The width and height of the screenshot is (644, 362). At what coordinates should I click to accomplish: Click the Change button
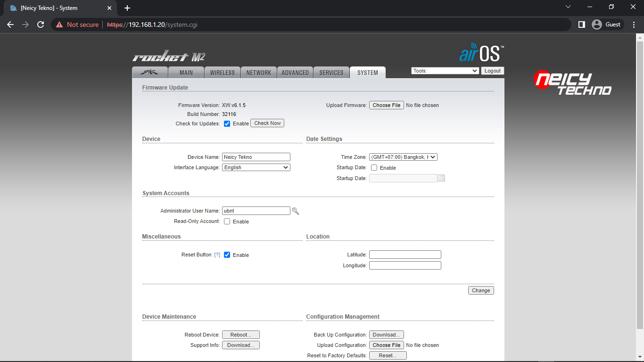481,290
